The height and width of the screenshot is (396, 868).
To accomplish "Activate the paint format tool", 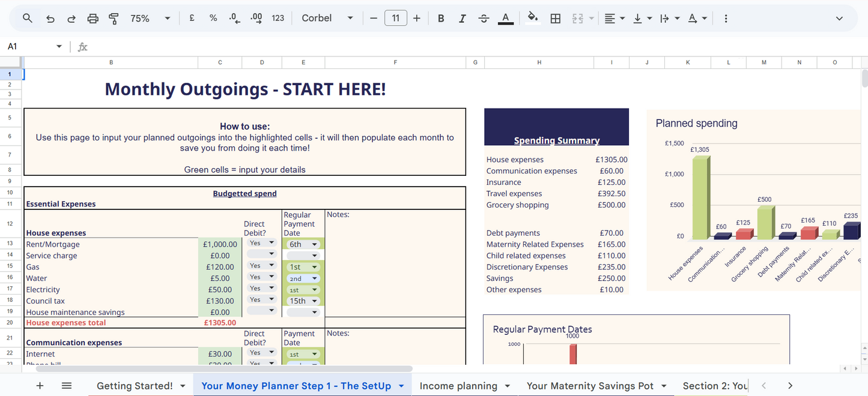I will [x=114, y=19].
